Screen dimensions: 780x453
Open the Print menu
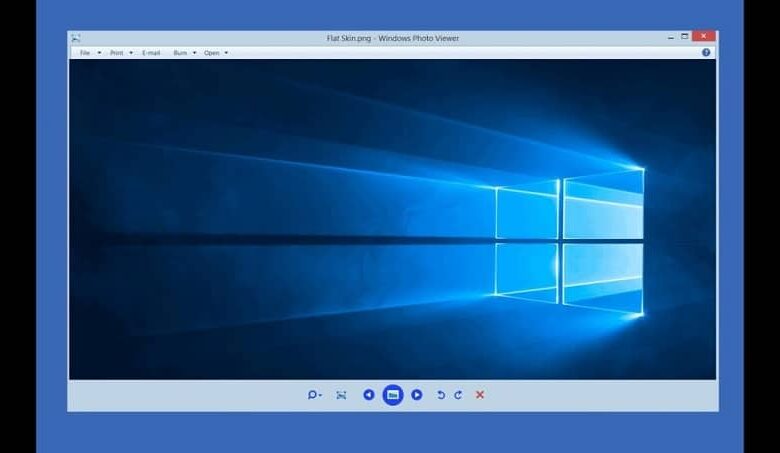tap(116, 53)
